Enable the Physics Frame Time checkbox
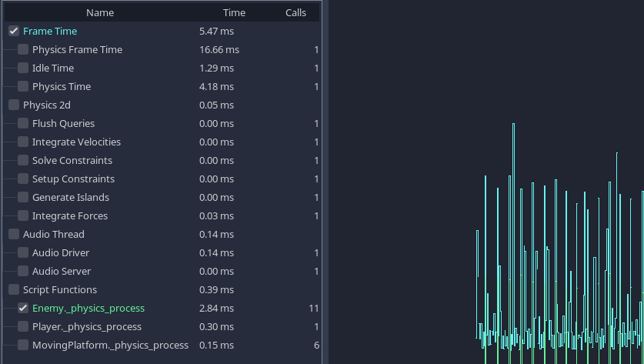Viewport: 644px width, 364px height. [x=23, y=50]
